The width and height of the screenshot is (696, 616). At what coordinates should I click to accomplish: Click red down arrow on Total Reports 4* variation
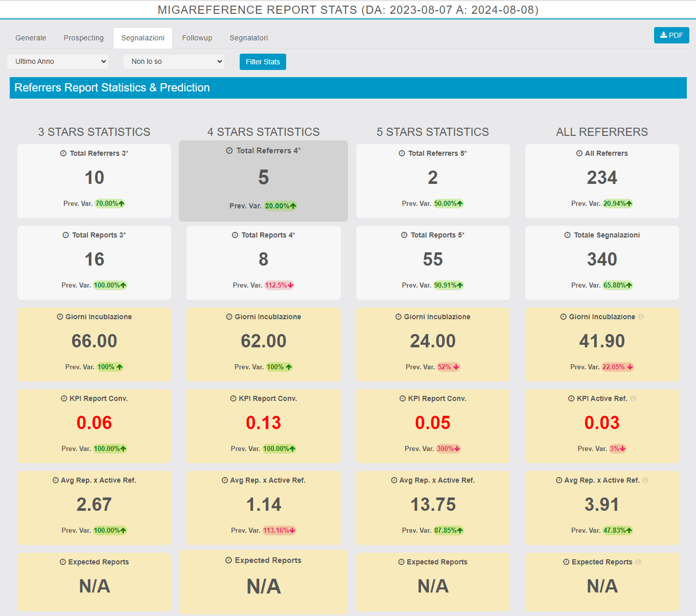point(291,286)
